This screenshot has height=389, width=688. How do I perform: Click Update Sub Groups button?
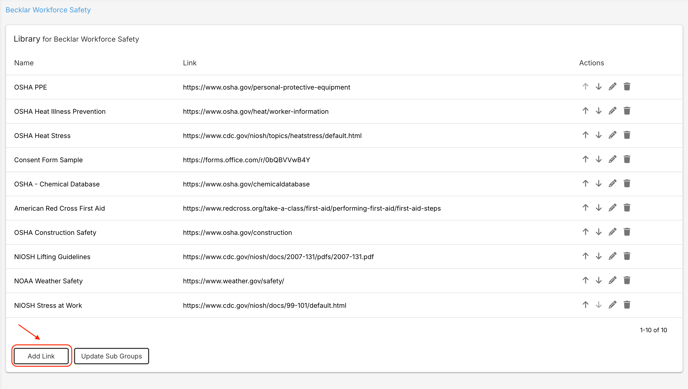pyautogui.click(x=111, y=356)
